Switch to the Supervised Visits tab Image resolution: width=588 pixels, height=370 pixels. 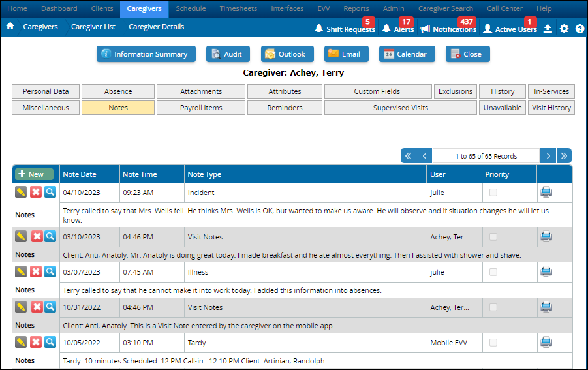pos(401,108)
